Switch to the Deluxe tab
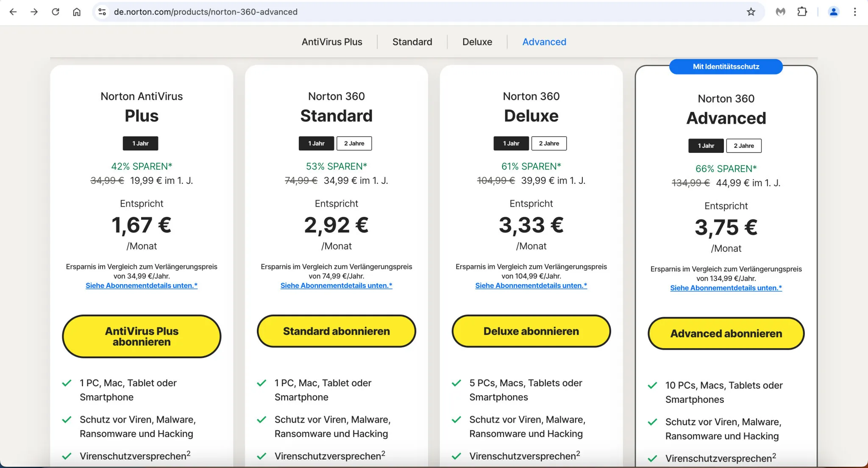Screen dimensions: 868x468 pos(477,42)
